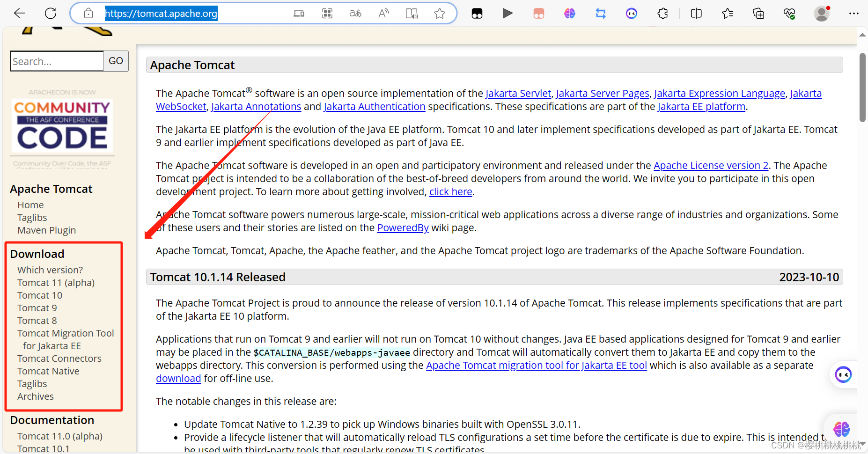Select the release date 2023-10-10
The height and width of the screenshot is (454, 868).
click(809, 278)
